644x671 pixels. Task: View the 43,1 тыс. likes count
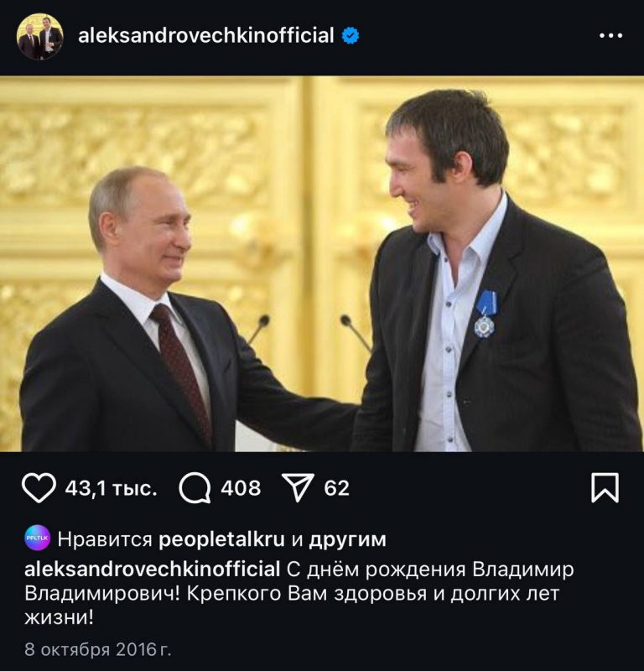coord(111,488)
